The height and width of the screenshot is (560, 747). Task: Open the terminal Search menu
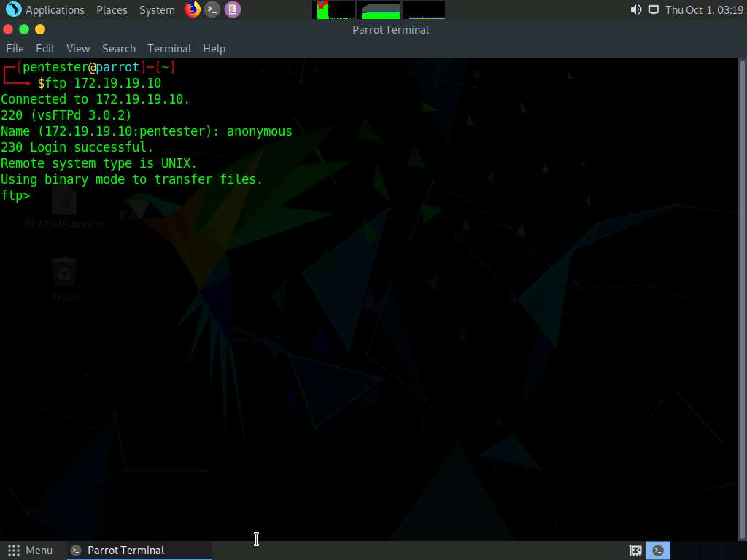pos(119,49)
